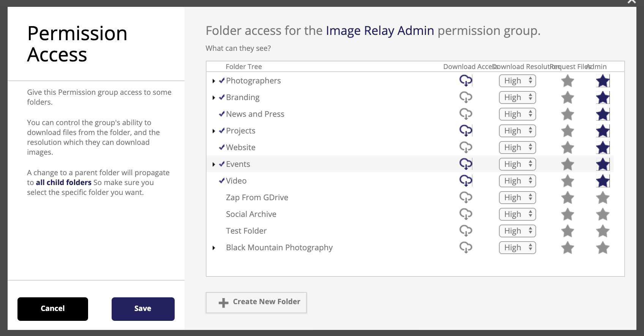Enable Admin star for Zap From GDrive

pos(603,198)
